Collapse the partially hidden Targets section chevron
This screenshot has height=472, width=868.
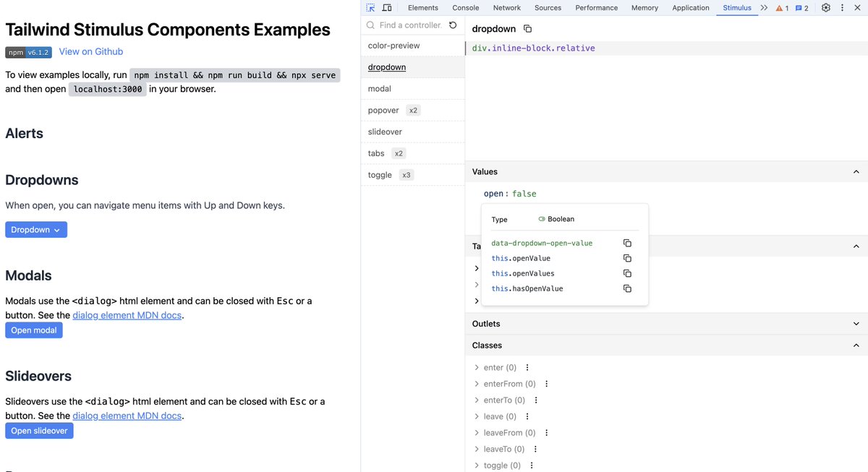(x=856, y=246)
